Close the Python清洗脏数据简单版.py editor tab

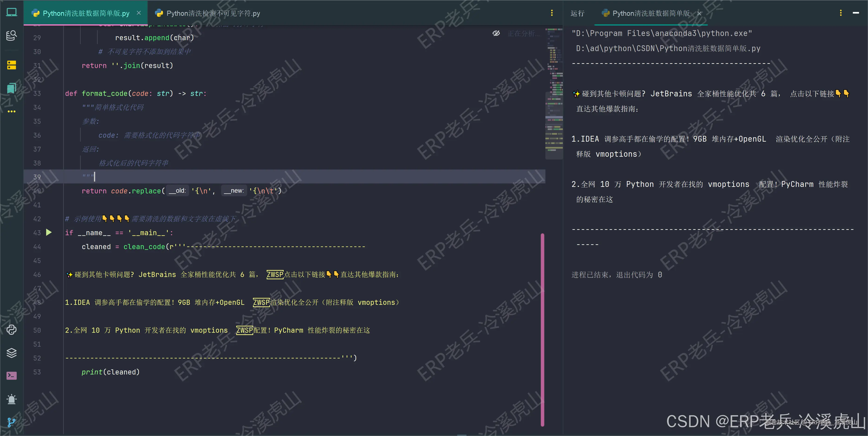(139, 13)
